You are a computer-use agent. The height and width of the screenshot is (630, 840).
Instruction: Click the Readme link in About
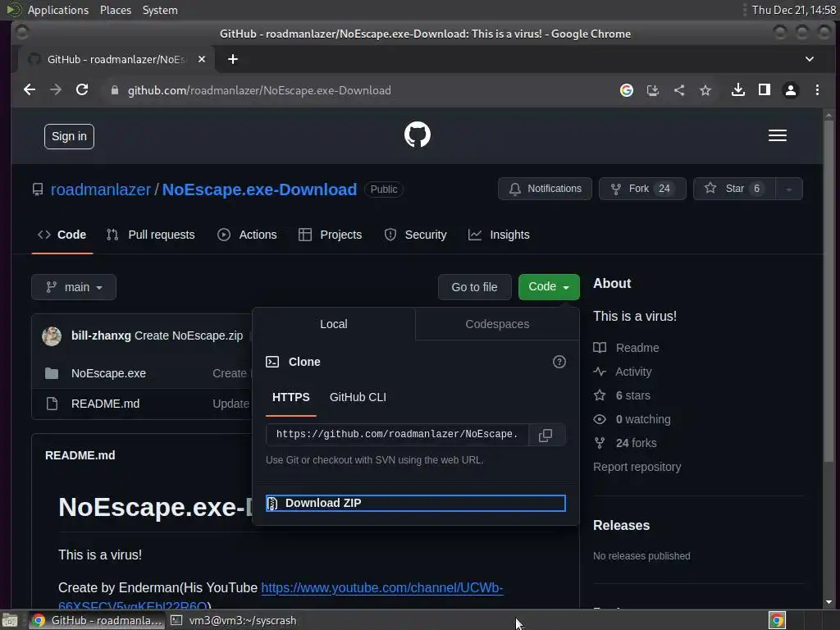click(626, 348)
